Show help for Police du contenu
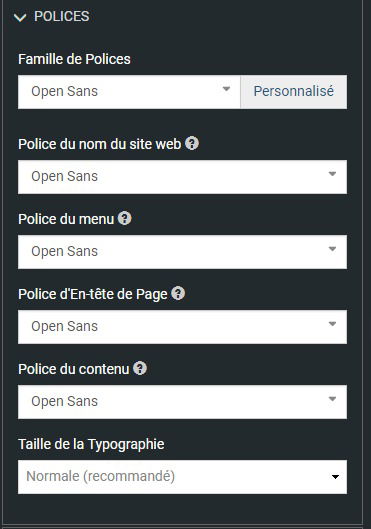The image size is (371, 529). coord(140,368)
